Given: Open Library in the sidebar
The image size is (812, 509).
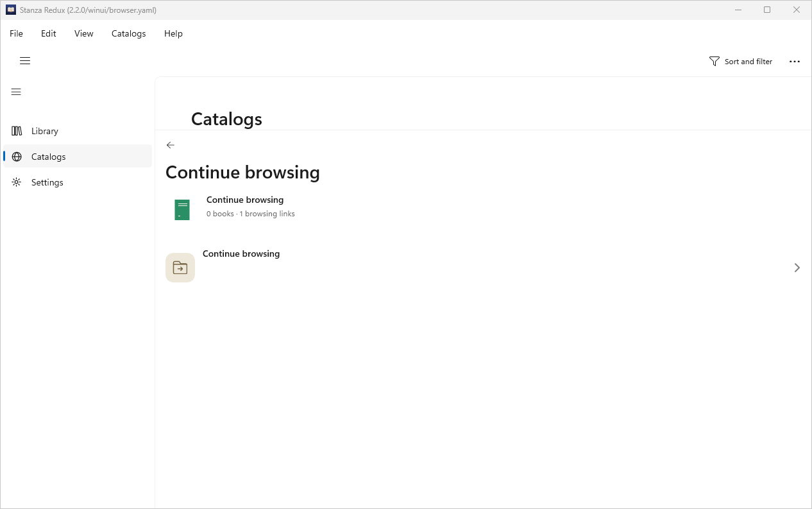Looking at the screenshot, I should pos(78,131).
